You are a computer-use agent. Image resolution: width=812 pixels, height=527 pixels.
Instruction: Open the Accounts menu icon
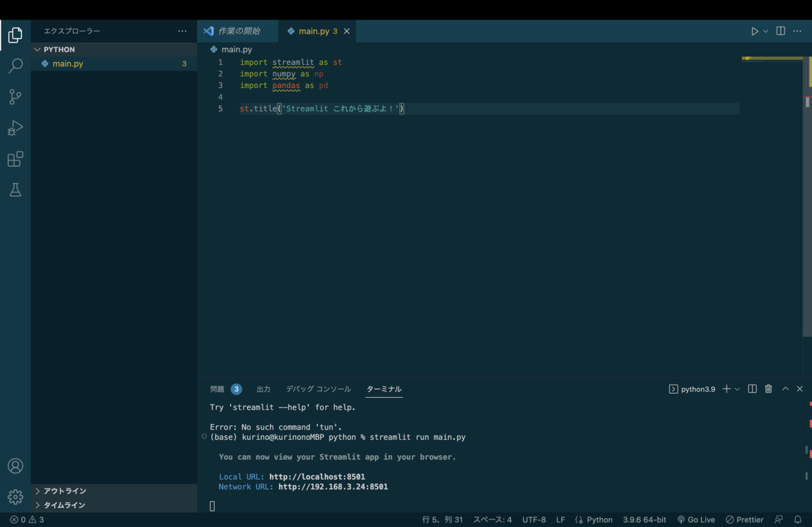click(15, 466)
